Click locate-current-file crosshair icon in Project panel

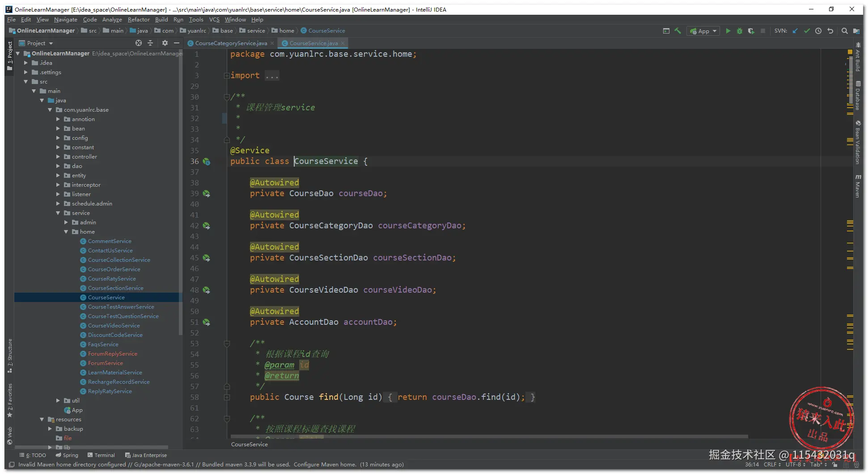coord(139,43)
